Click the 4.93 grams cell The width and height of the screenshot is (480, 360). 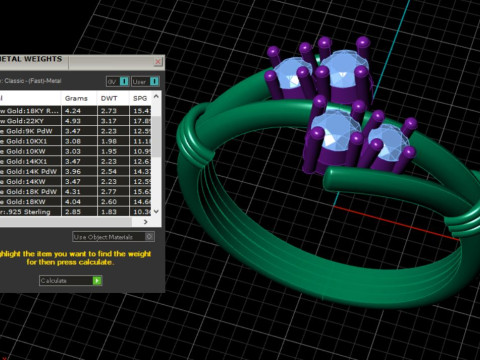tap(79, 121)
